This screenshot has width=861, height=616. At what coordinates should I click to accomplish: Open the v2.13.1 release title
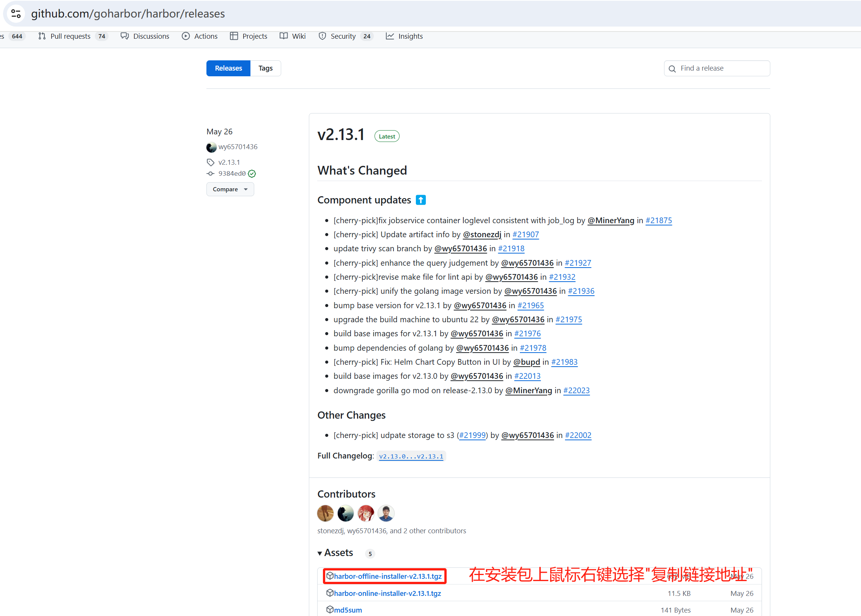pyautogui.click(x=341, y=134)
